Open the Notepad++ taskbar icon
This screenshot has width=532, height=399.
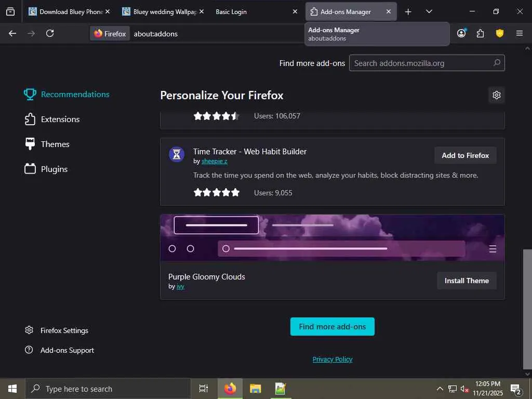pos(280,389)
